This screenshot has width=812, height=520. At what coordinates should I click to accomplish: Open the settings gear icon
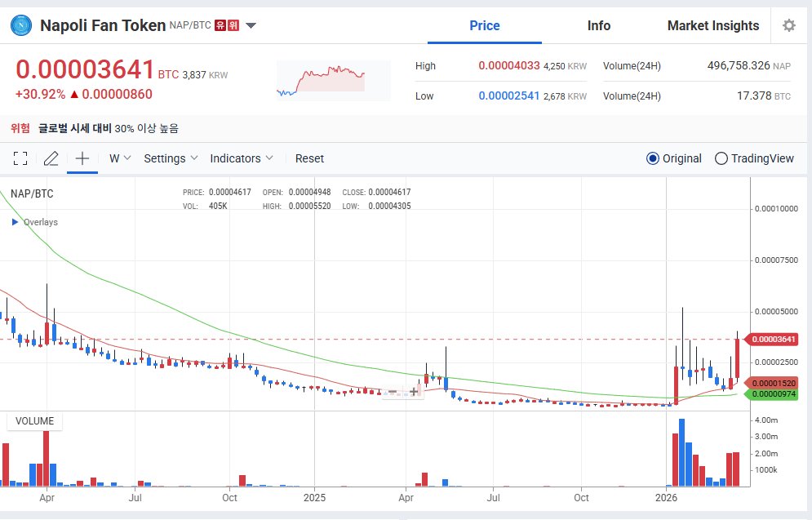click(788, 25)
